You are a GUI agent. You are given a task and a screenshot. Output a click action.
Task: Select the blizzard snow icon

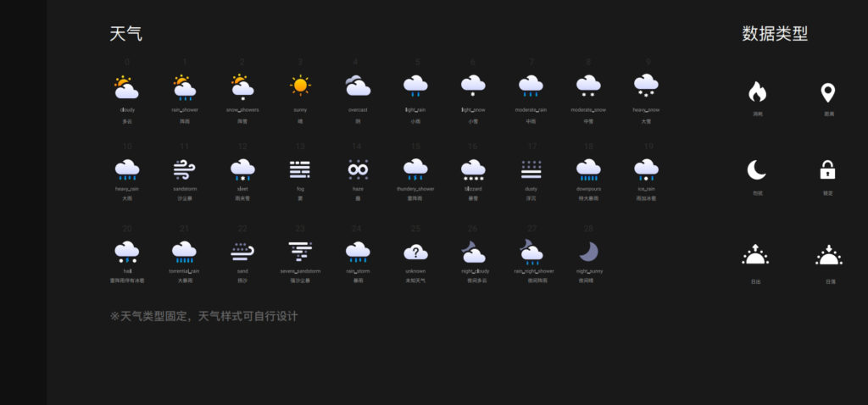tap(473, 170)
